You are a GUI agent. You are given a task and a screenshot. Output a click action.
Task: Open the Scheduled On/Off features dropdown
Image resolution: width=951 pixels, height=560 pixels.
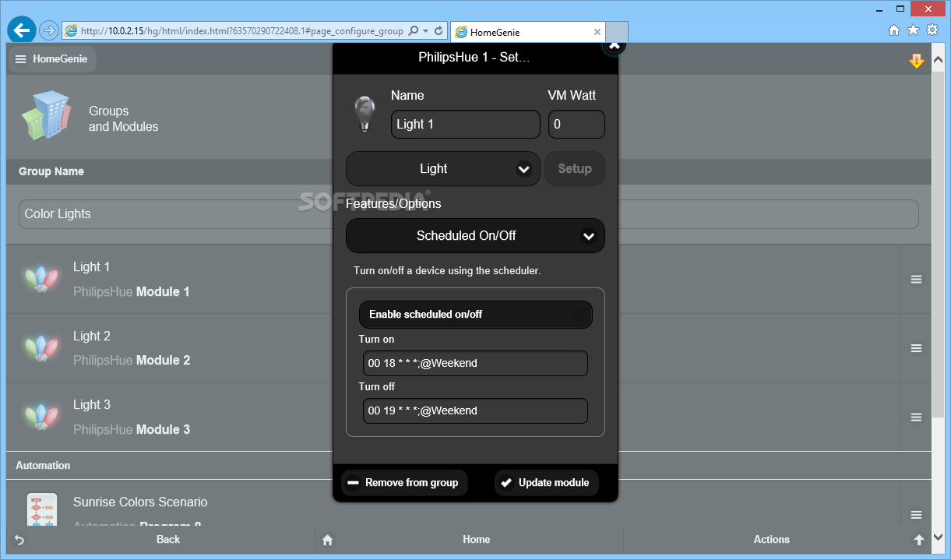[475, 236]
